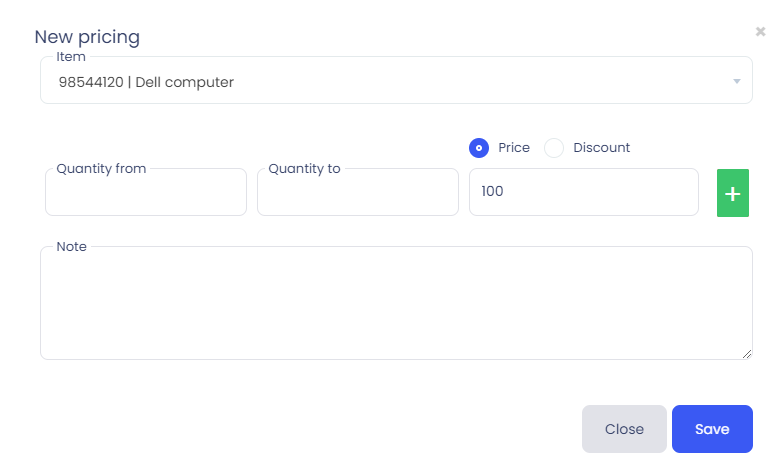Add a pricing row with green plus
This screenshot has height=468, width=783.
[x=733, y=193]
